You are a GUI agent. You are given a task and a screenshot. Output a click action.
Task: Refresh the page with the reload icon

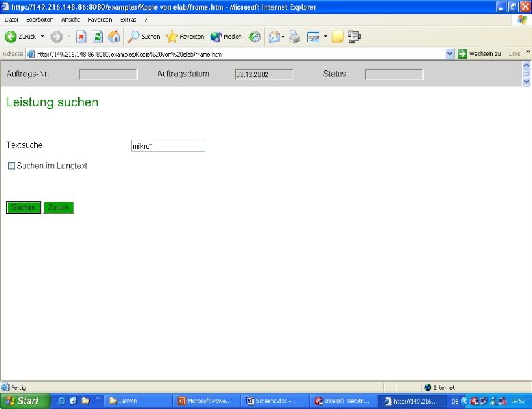98,37
